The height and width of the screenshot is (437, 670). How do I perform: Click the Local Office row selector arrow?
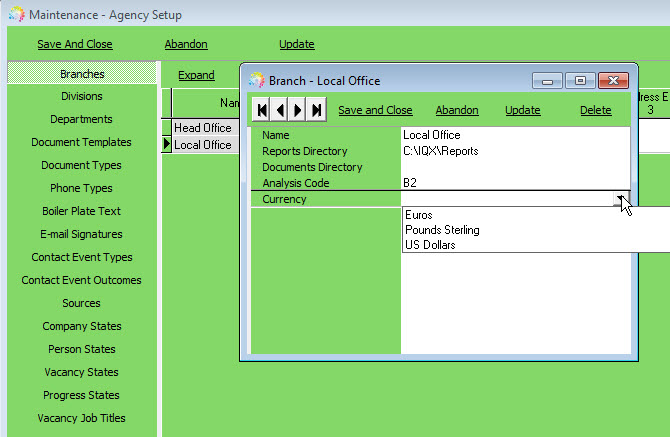(x=167, y=144)
